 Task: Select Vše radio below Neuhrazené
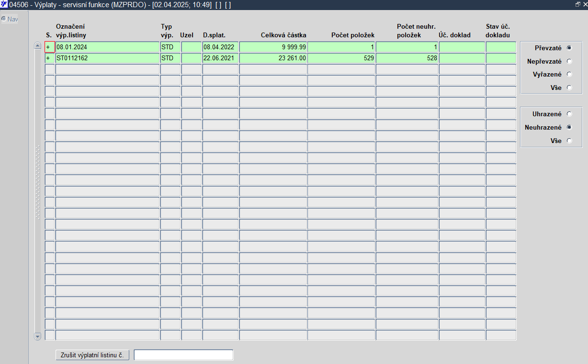click(569, 141)
